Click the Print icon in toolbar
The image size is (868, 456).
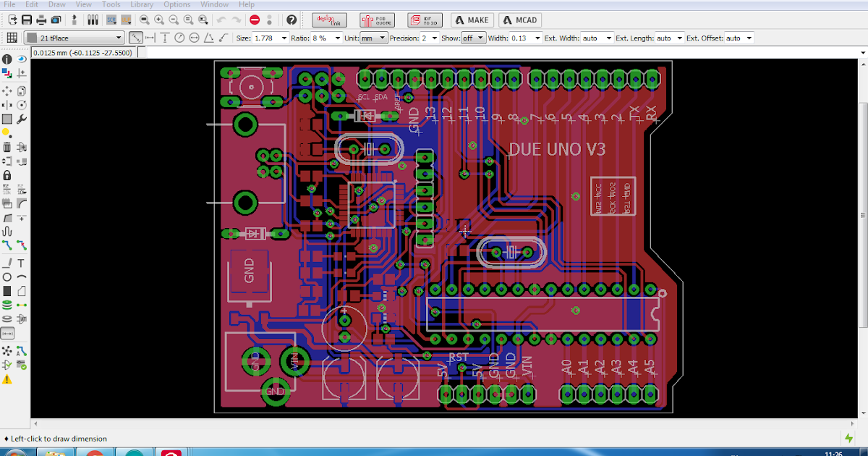point(41,20)
